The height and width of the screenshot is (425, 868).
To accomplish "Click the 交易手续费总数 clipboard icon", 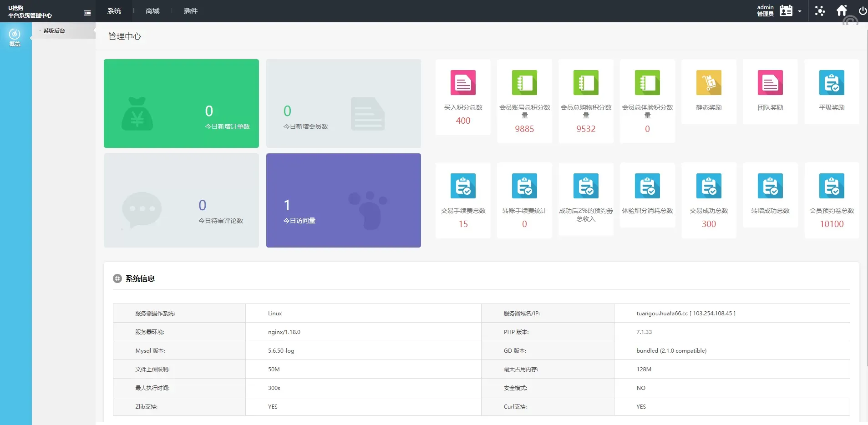I will (x=463, y=186).
